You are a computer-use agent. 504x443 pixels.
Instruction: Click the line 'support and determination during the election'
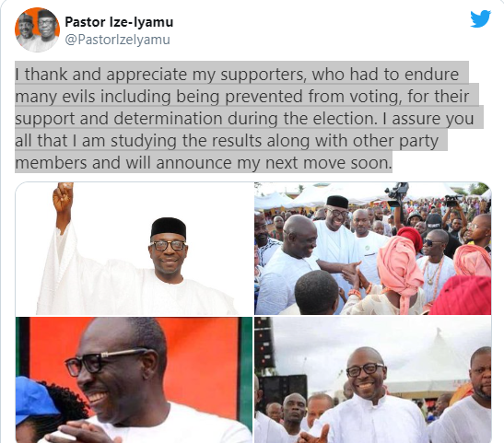pos(195,118)
